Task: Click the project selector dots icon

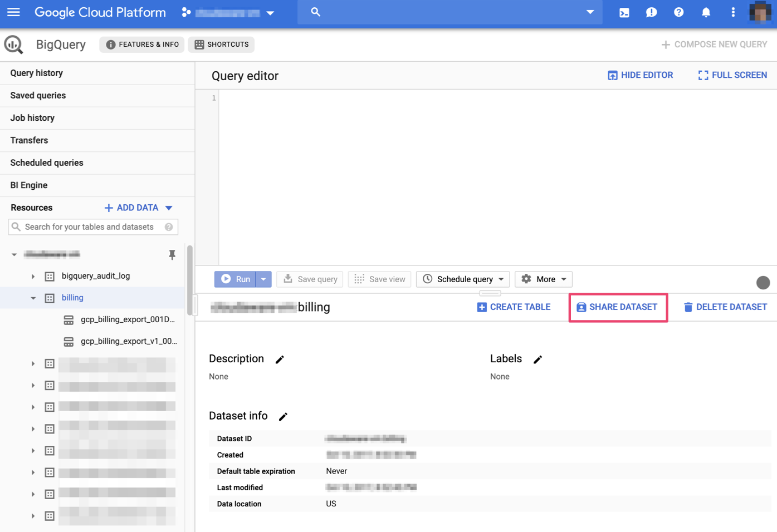Action: click(x=186, y=12)
